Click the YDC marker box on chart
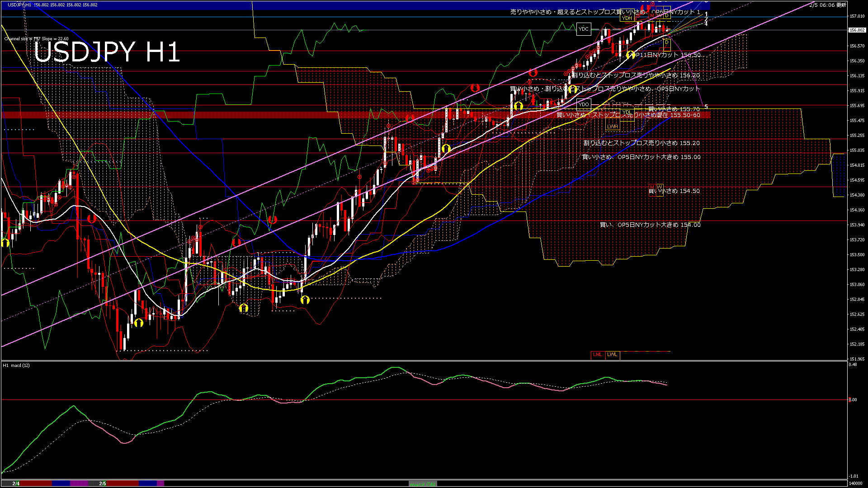Viewport: 868px width, 488px height. 584,29
